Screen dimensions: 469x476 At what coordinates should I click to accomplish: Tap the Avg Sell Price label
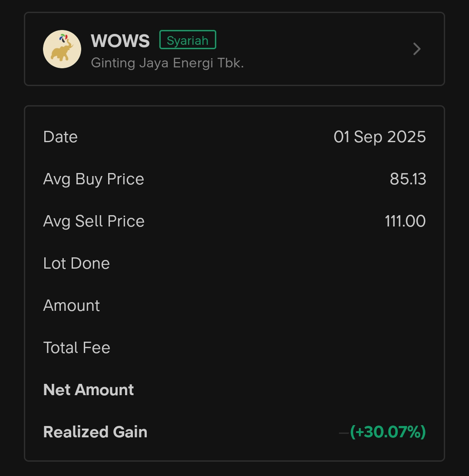click(94, 221)
